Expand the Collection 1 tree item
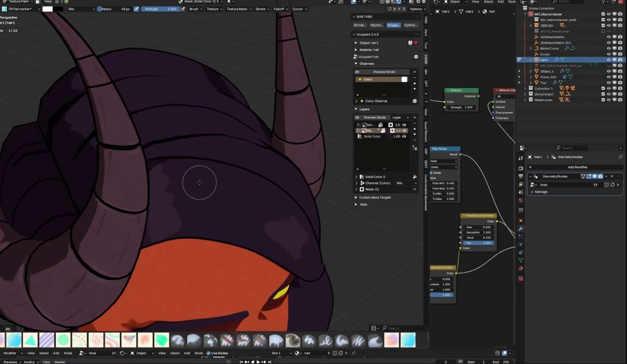The image size is (627, 364). tap(525, 88)
